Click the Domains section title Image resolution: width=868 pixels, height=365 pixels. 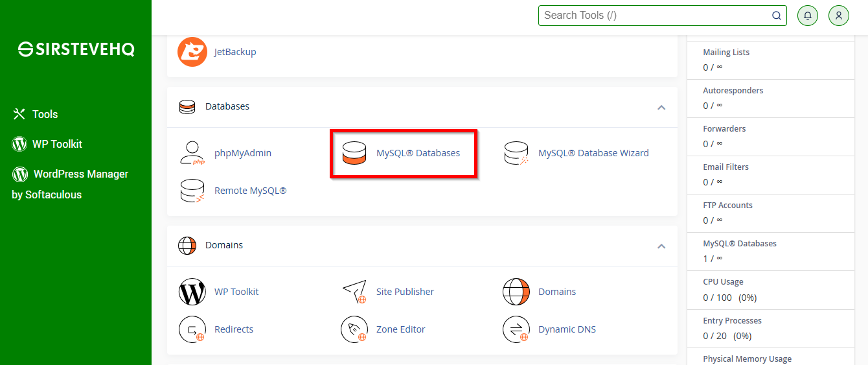point(224,245)
